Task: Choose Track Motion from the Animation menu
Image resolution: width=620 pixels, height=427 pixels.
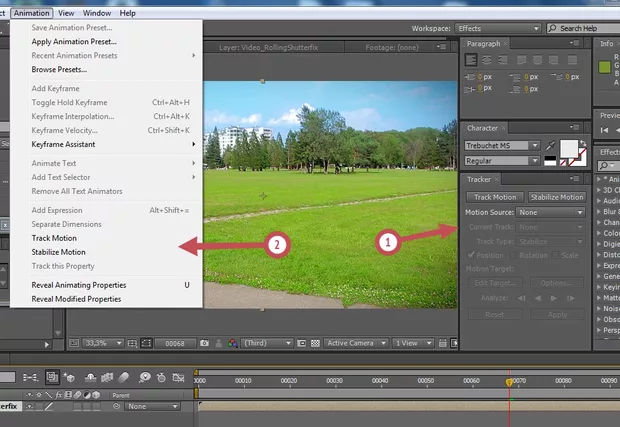Action: pyautogui.click(x=54, y=238)
